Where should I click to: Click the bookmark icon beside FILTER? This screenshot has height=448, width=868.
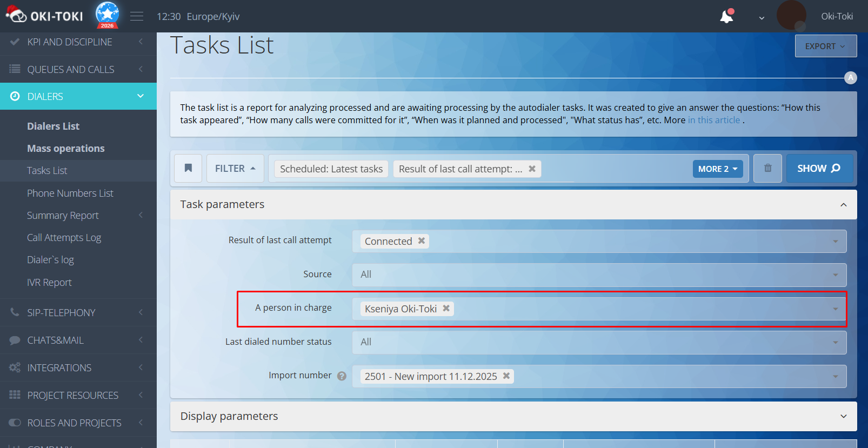(x=188, y=168)
